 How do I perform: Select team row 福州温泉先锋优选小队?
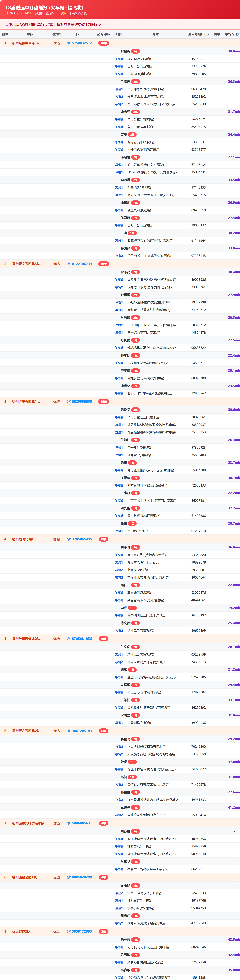[x=120, y=823]
